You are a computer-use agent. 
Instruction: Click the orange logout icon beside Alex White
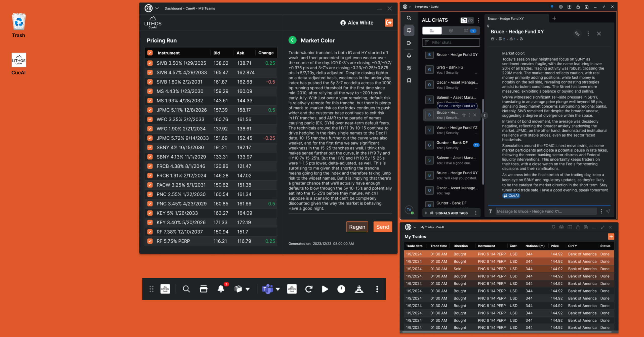389,23
